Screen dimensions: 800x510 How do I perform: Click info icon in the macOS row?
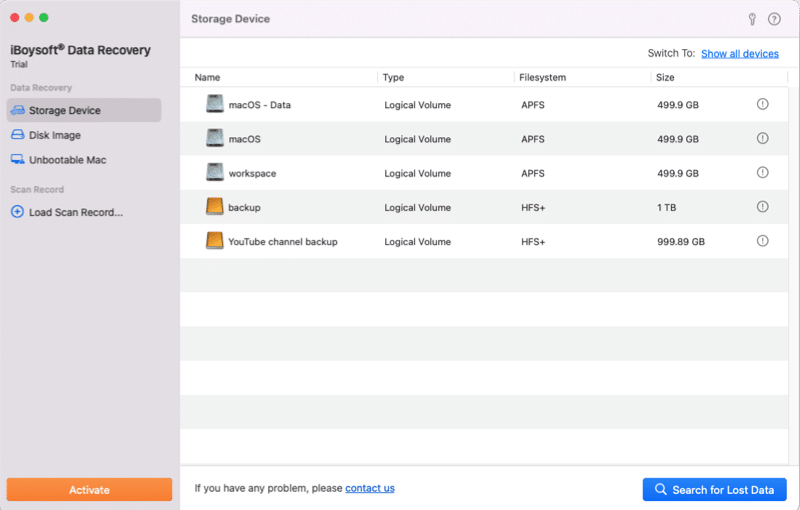[762, 138]
